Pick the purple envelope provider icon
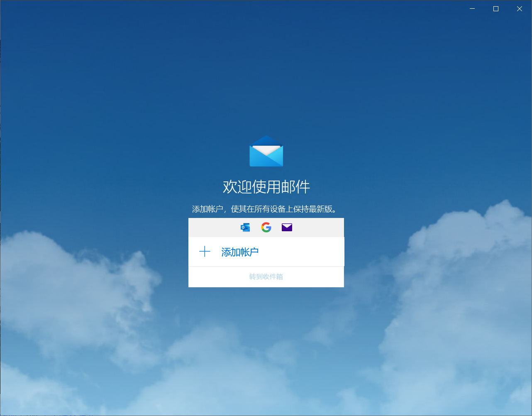532x416 pixels. tap(287, 227)
